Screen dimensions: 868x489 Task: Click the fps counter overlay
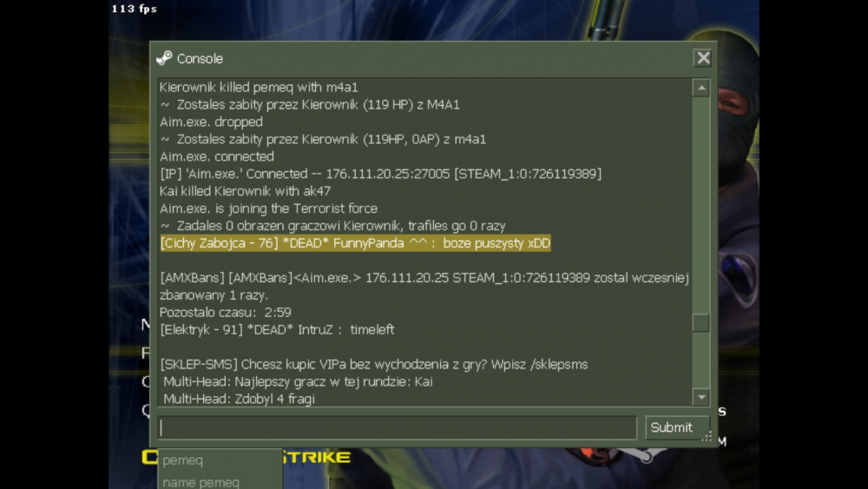[135, 9]
